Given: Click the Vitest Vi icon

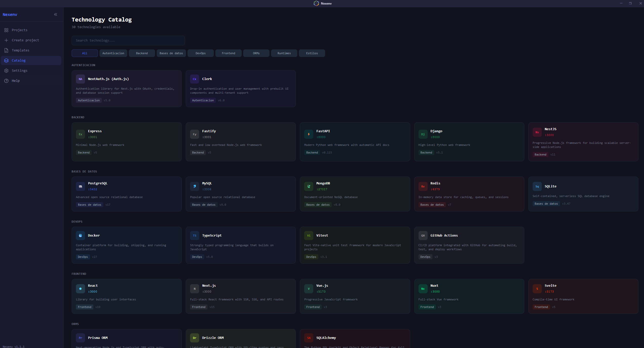Looking at the screenshot, I should click(x=309, y=236).
